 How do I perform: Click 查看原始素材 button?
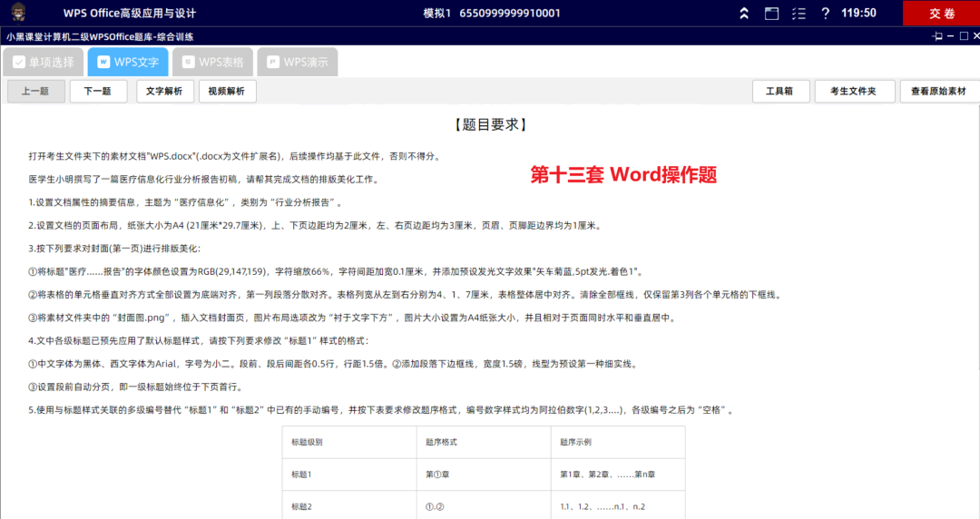pos(939,92)
